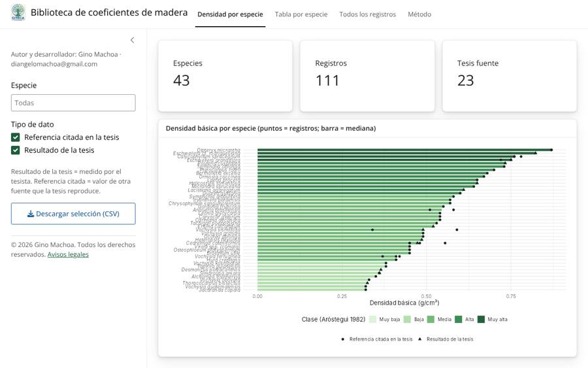Viewport: 588px width, 368px height.
Task: Click the CITECA logo icon
Action: click(18, 12)
